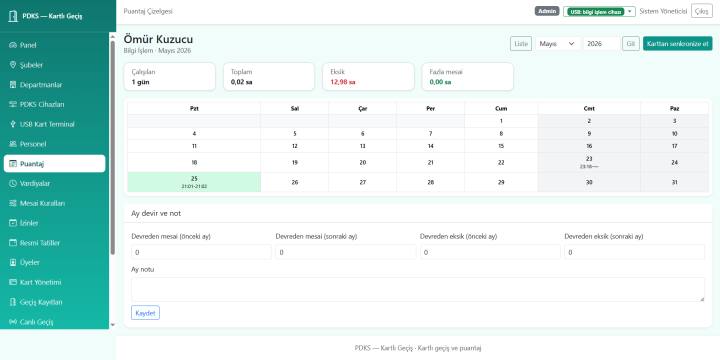The width and height of the screenshot is (720, 360).
Task: Click calendar day 9
Action: pyautogui.click(x=589, y=134)
